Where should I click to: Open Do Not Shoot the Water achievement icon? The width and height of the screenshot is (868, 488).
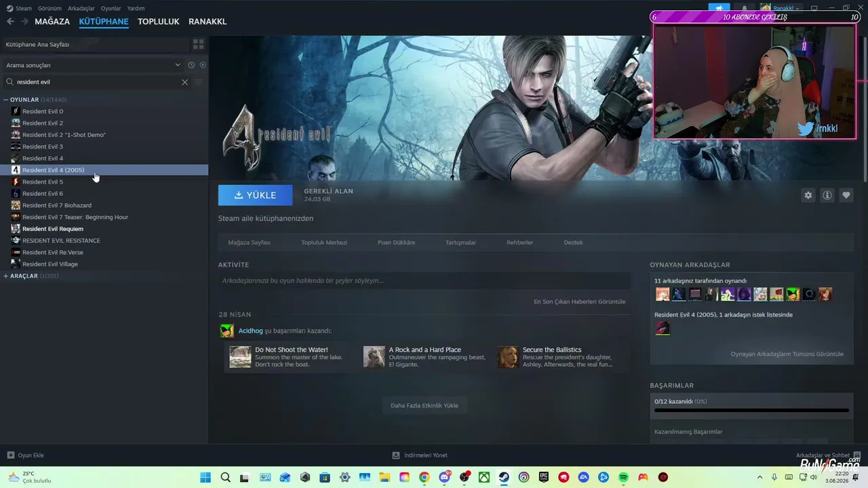240,357
